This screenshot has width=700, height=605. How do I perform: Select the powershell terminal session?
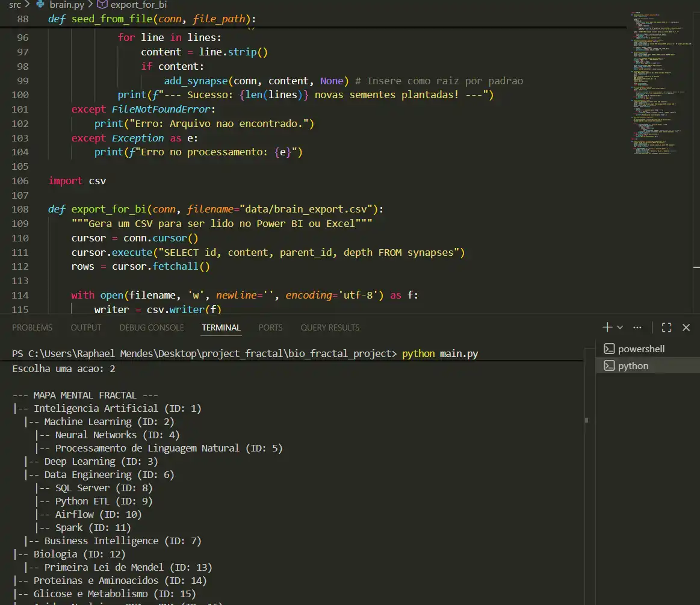(641, 349)
